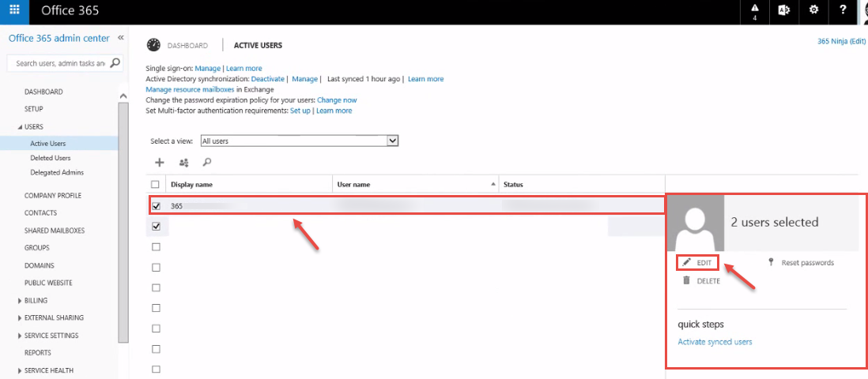
Task: Click the search users magnifier icon
Action: (206, 162)
